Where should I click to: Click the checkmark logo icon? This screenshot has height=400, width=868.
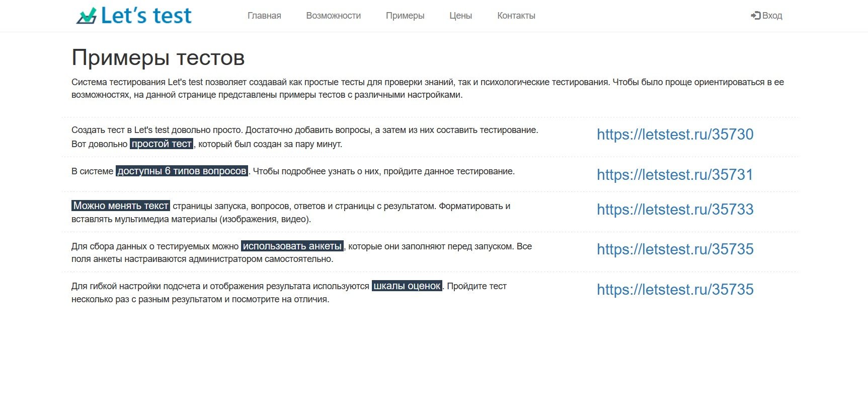(87, 16)
